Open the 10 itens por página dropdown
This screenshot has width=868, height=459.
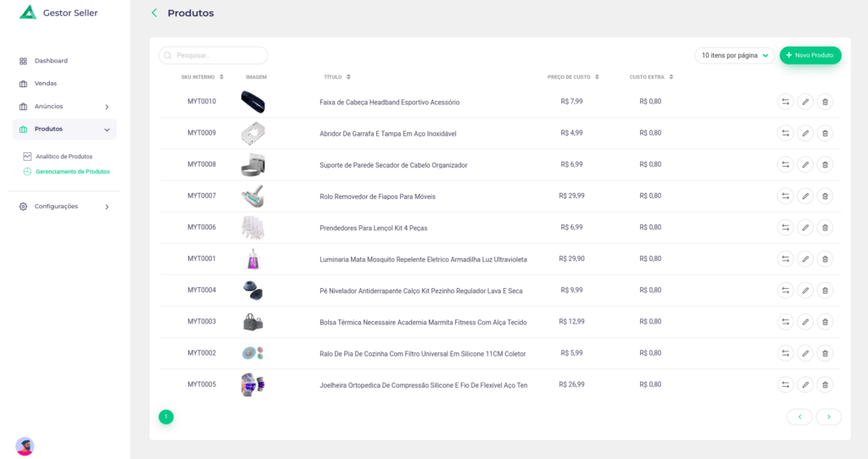[x=734, y=55]
